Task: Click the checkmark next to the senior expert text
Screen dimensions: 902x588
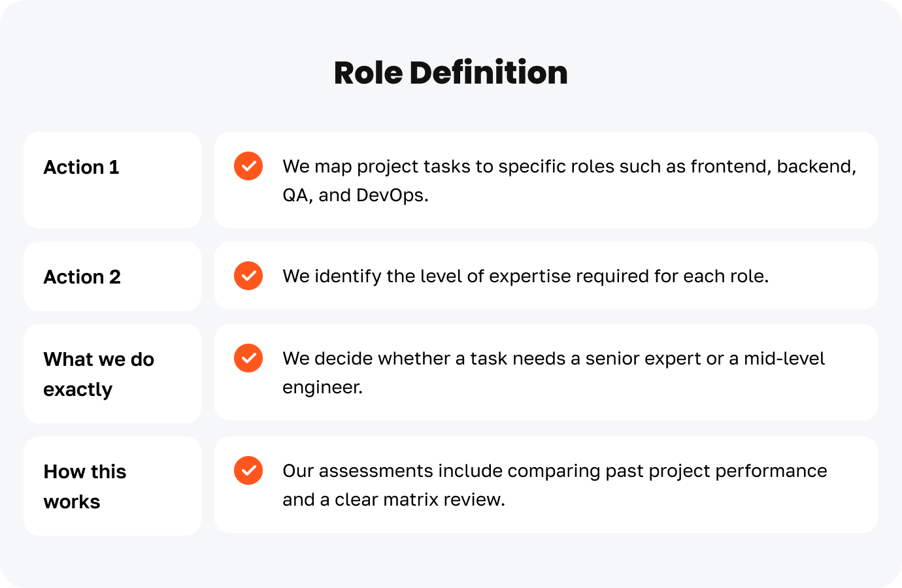Action: pos(248,358)
